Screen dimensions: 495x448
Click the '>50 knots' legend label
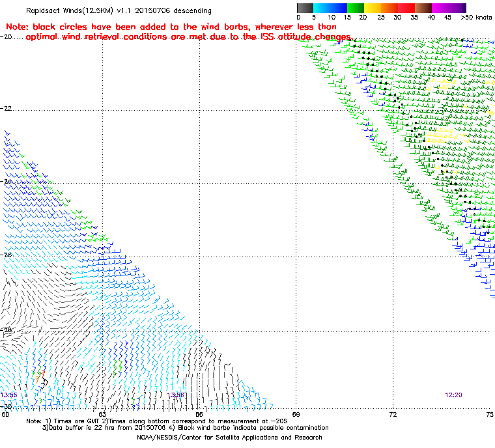[x=476, y=18]
